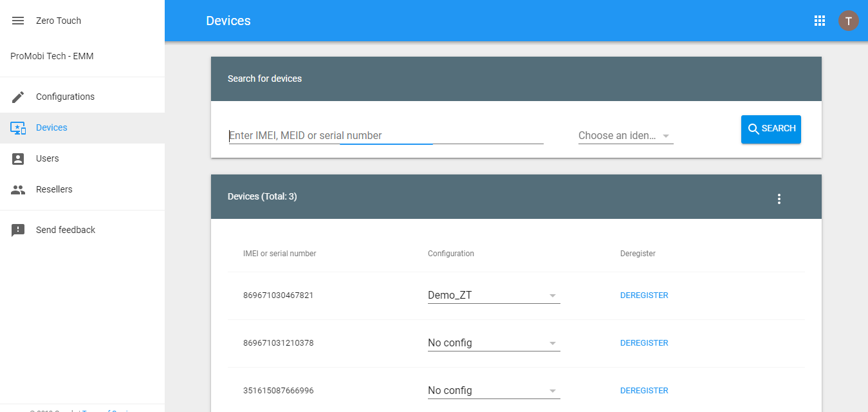
Task: Open the Choose an identifier dropdown
Action: pyautogui.click(x=625, y=135)
